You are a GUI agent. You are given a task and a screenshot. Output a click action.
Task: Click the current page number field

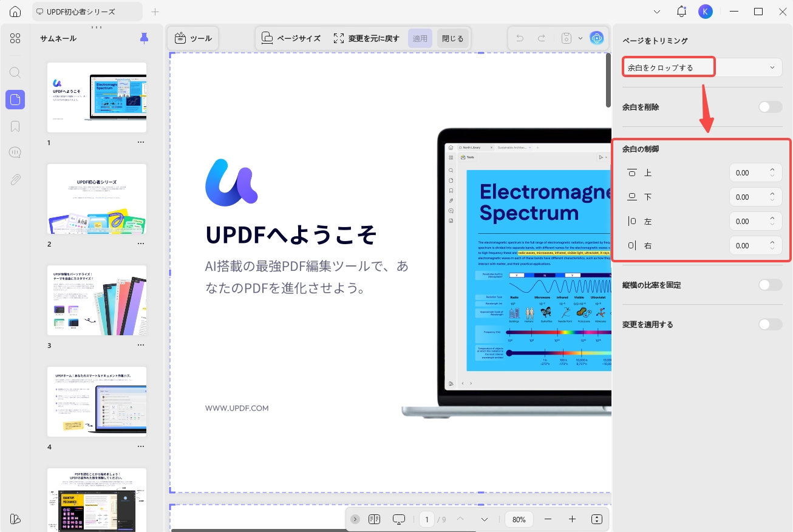[427, 519]
